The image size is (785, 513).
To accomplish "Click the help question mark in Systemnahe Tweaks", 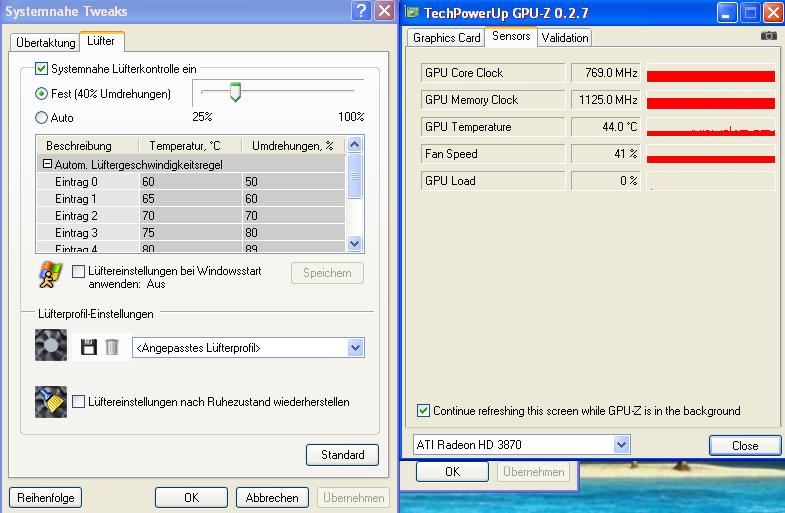I will pos(361,11).
